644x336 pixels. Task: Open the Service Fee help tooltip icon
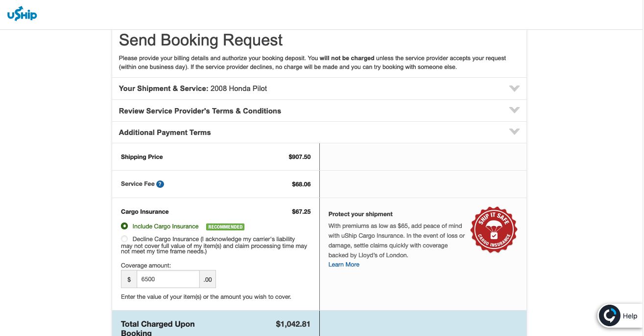coord(160,184)
